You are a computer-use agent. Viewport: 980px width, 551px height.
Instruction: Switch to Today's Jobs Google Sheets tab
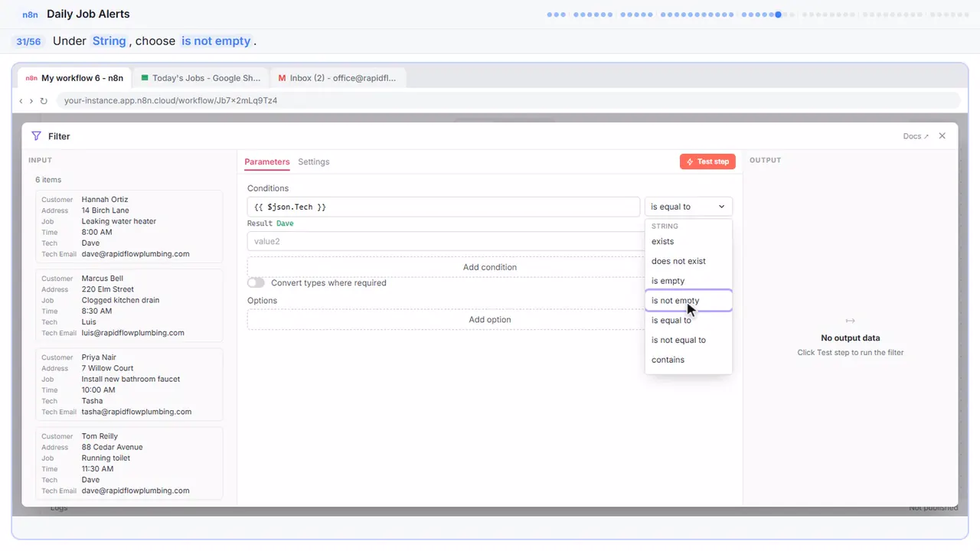click(x=201, y=78)
